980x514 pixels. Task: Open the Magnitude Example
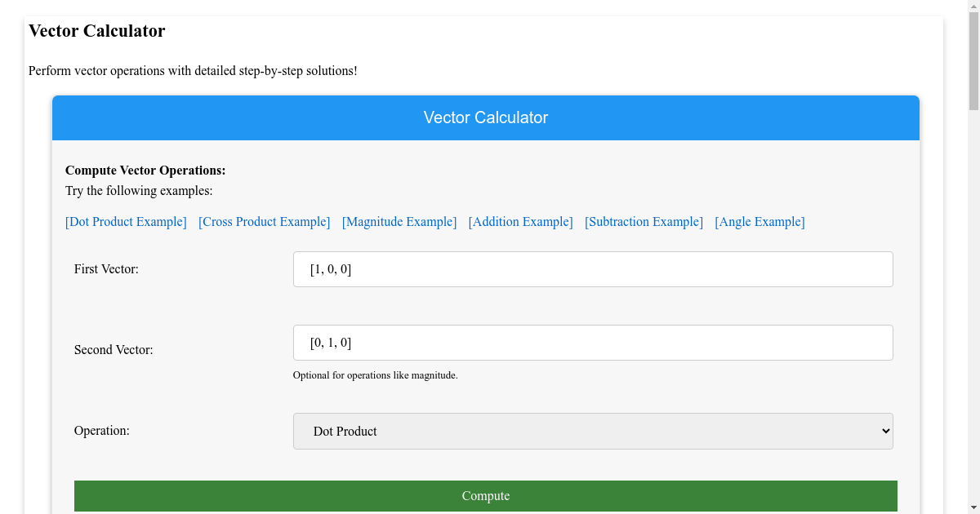[399, 221]
